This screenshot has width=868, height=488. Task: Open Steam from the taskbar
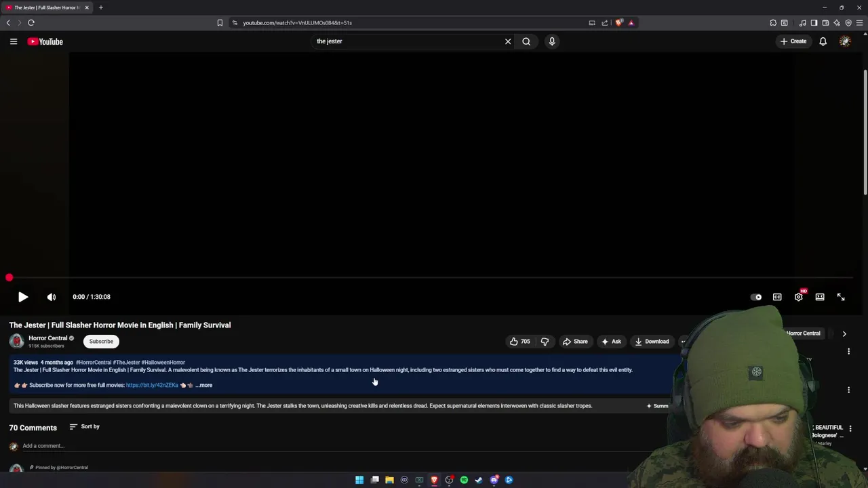[479, 480]
